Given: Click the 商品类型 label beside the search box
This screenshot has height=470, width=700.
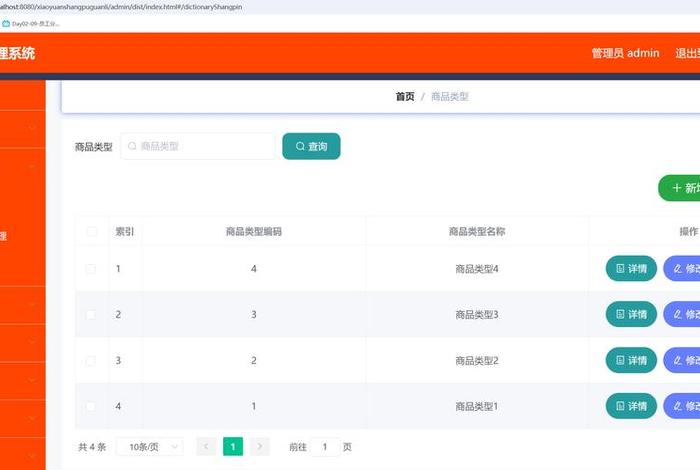Looking at the screenshot, I should pyautogui.click(x=94, y=147).
